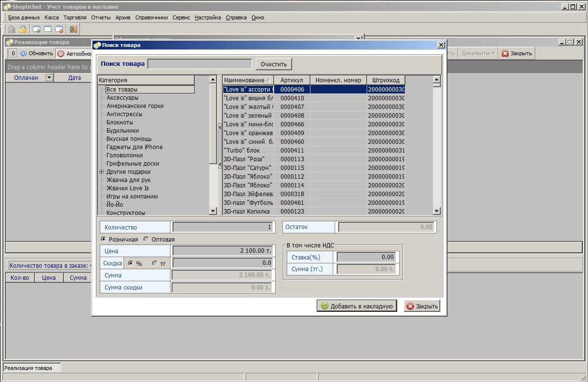Image resolution: width=588 pixels, height=382 pixels.
Task: Open the Оплачен column filter dropdown
Action: pyautogui.click(x=48, y=77)
